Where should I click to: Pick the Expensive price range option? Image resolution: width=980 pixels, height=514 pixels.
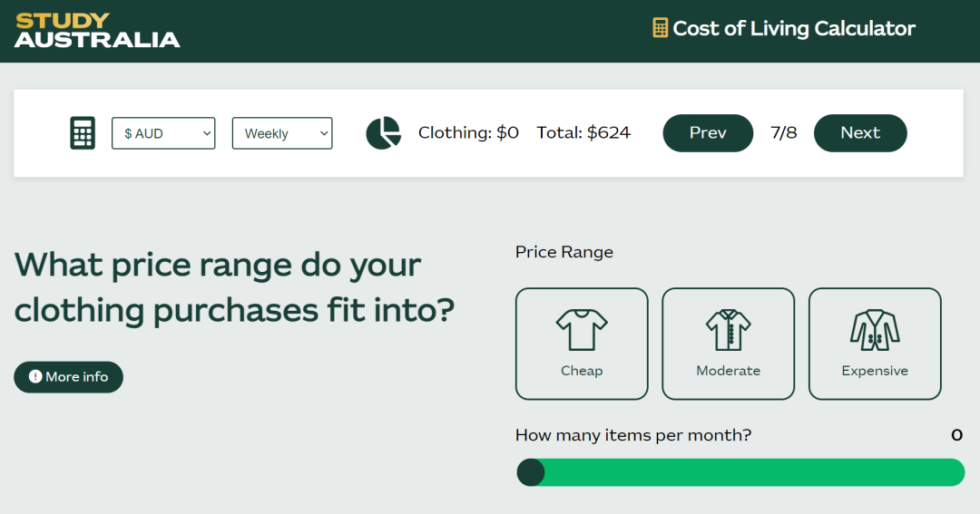point(875,344)
